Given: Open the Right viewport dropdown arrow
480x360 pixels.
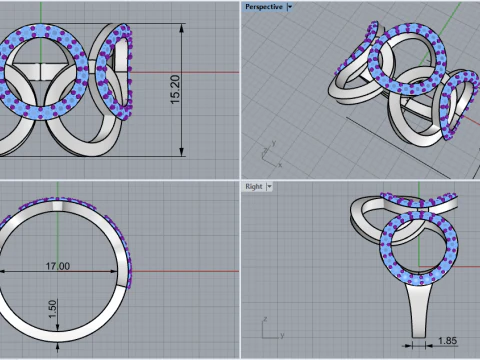Looking at the screenshot, I should [x=269, y=187].
